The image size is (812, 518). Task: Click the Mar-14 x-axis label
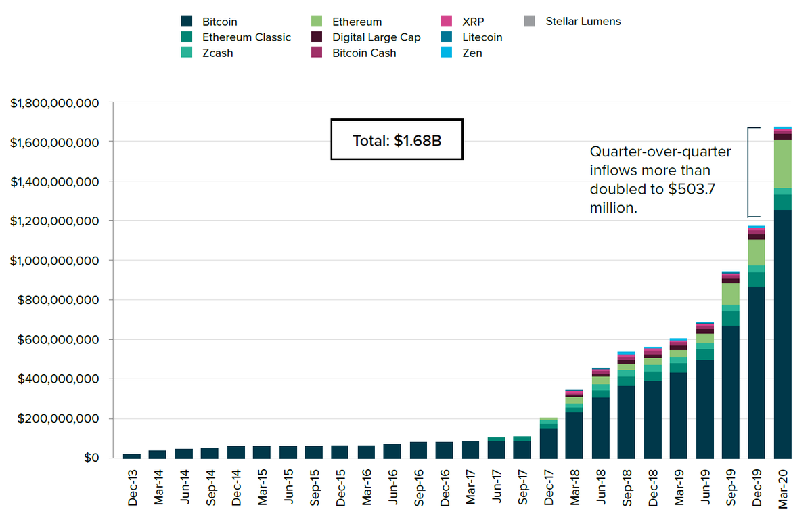158,487
